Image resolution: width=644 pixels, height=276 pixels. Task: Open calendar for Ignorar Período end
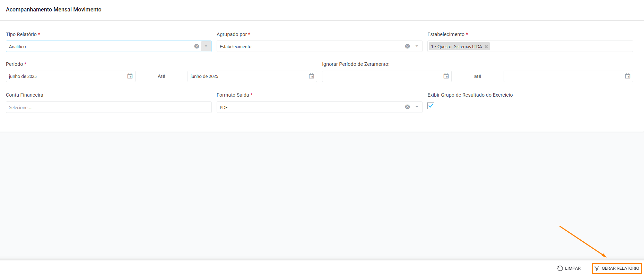pyautogui.click(x=627, y=76)
